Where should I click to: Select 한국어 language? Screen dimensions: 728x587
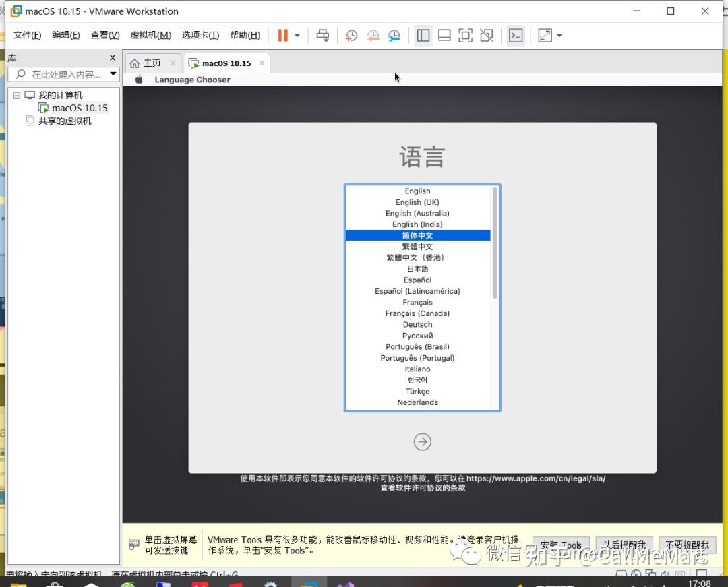417,380
